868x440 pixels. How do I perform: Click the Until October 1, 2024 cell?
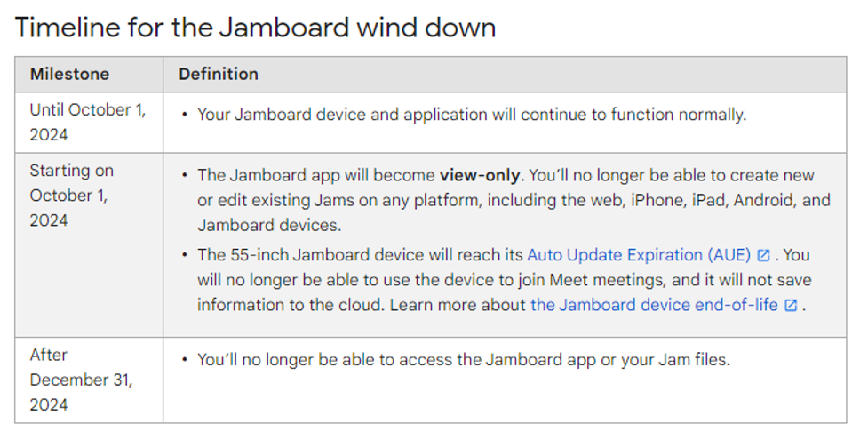(89, 123)
